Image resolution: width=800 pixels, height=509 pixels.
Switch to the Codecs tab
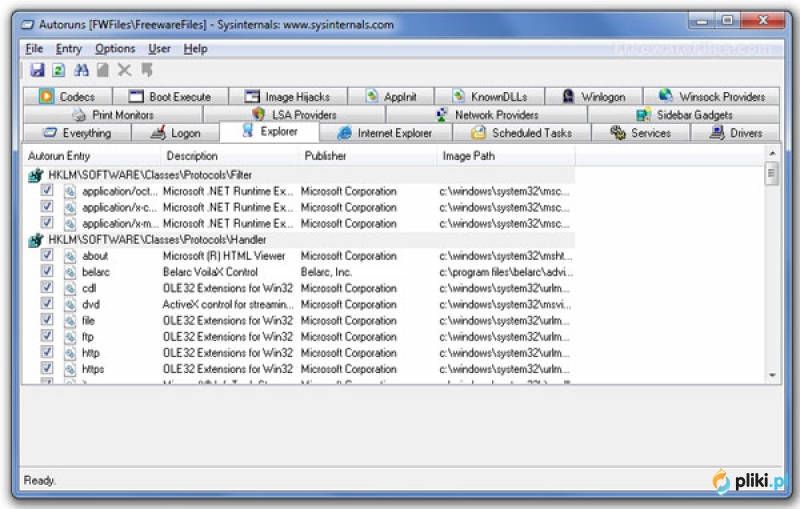67,96
